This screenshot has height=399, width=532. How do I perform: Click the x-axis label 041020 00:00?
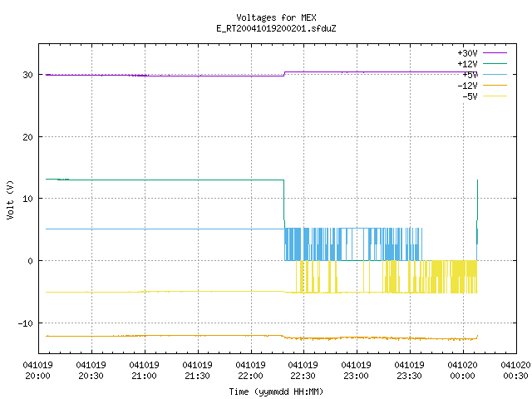click(462, 371)
